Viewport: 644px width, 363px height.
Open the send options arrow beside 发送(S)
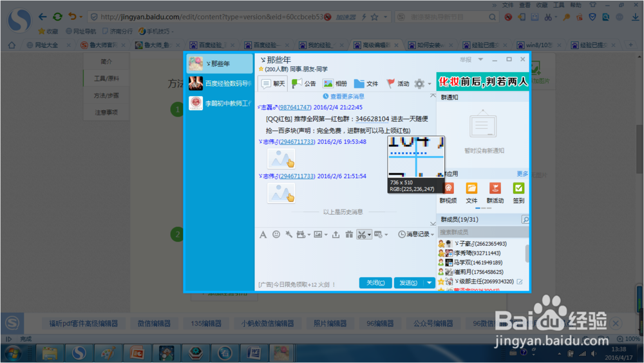[429, 283]
